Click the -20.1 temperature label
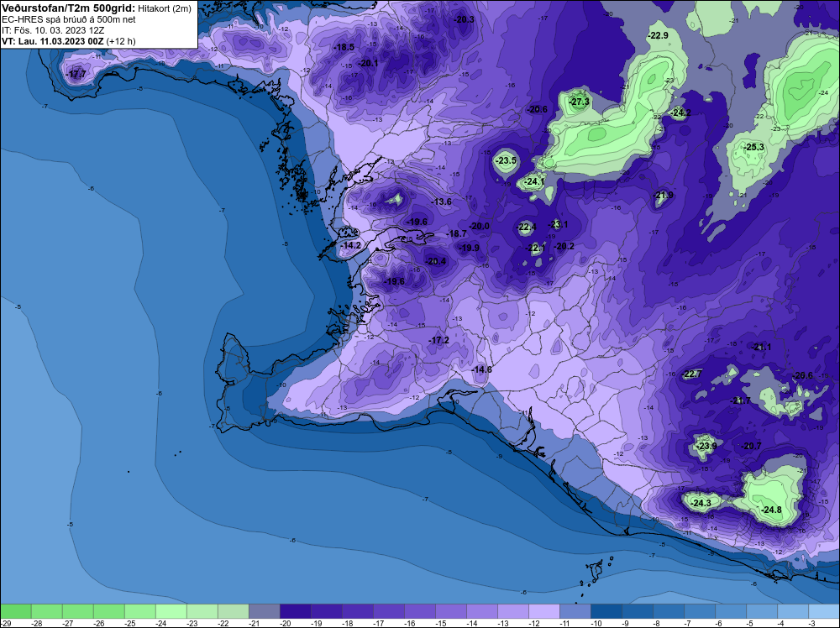The height and width of the screenshot is (628, 840). pyautogui.click(x=368, y=63)
